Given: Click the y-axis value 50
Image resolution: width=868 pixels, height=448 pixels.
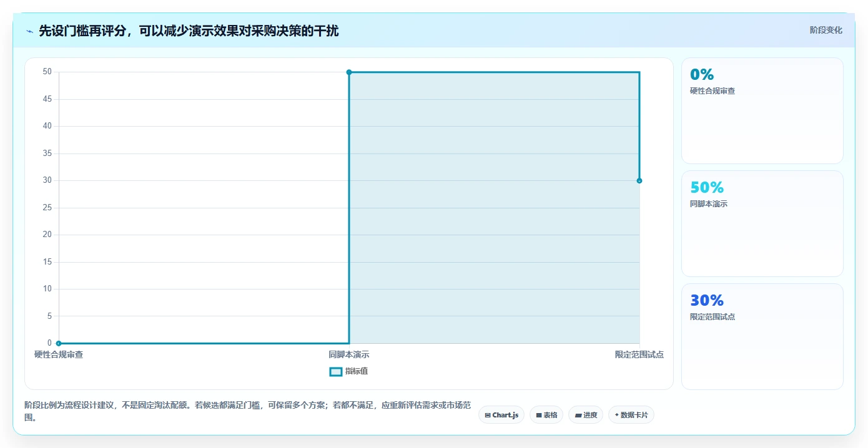Looking at the screenshot, I should (47, 72).
